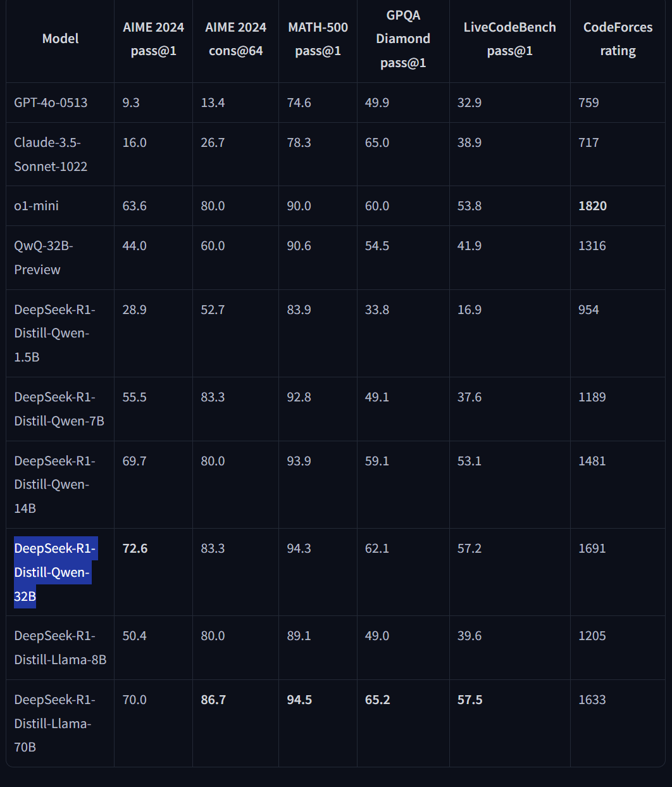The height and width of the screenshot is (787, 672).
Task: Click the '80.0' cell in the Distill-Llama-8B row
Action: (x=213, y=636)
